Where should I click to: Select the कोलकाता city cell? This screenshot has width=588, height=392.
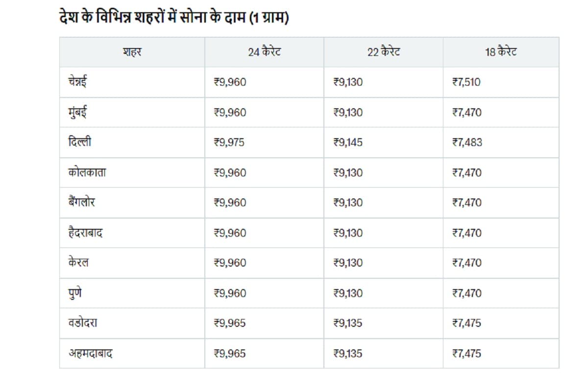pyautogui.click(x=87, y=172)
